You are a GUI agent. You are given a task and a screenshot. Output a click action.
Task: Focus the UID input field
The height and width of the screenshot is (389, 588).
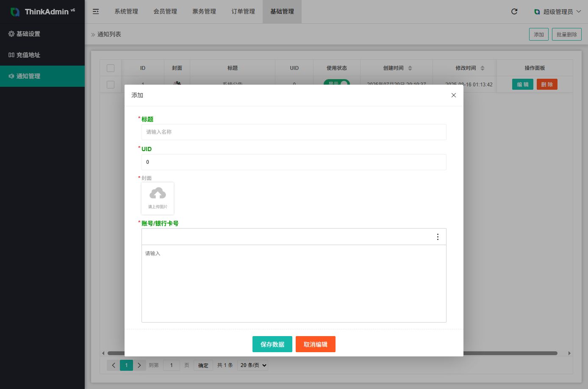294,162
